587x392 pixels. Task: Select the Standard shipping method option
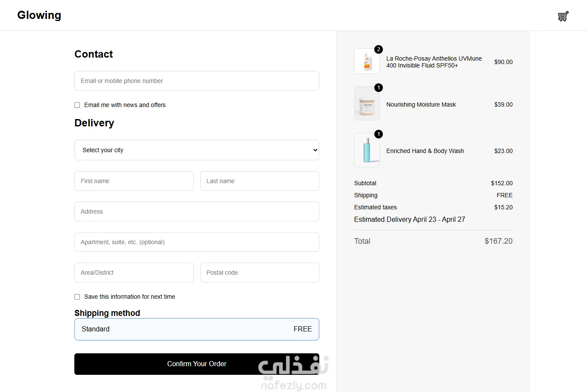coord(197,329)
